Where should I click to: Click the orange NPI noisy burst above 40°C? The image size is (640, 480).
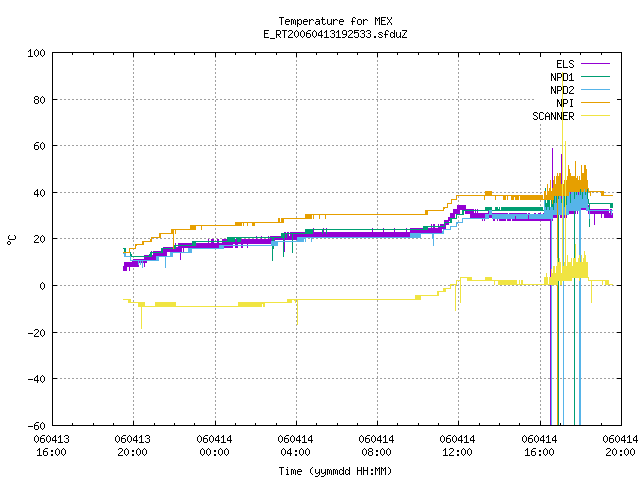567,182
